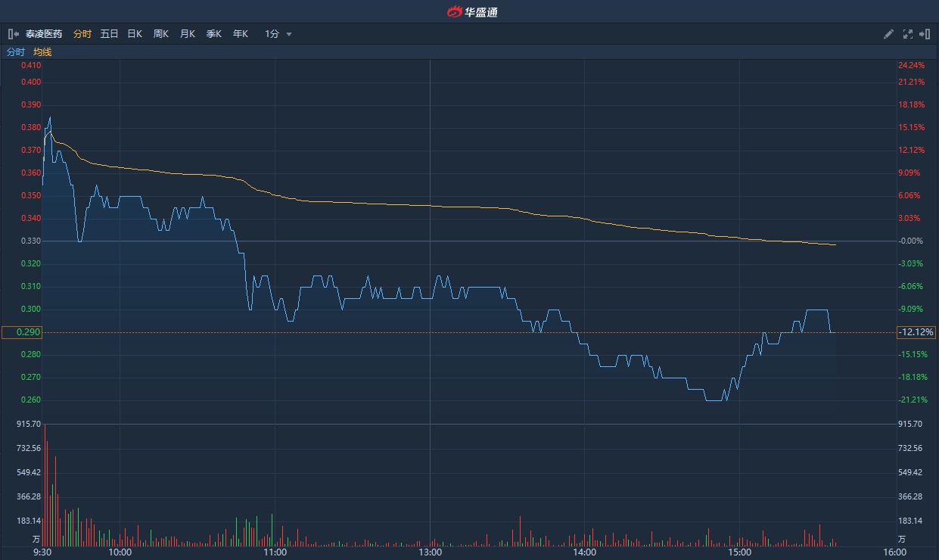This screenshot has height=560, width=939.
Task: Toggle the 分时 price line legend
Action: [16, 52]
